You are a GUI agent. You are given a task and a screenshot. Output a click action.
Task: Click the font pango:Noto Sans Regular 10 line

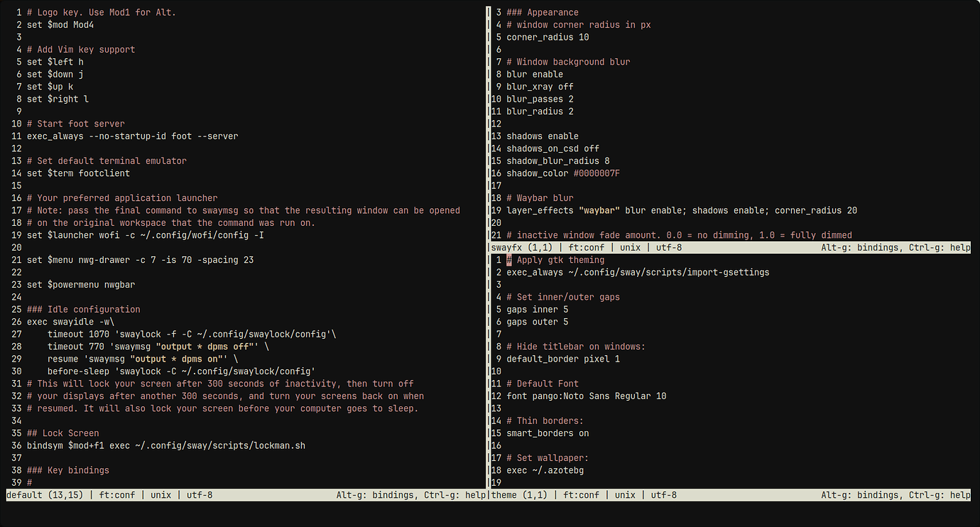[587, 396]
